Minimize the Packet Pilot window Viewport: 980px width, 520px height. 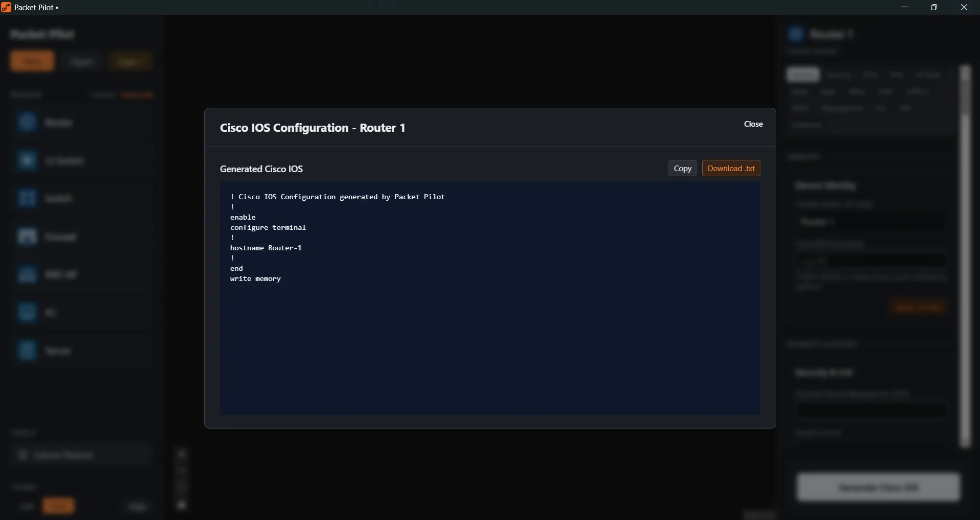(905, 8)
